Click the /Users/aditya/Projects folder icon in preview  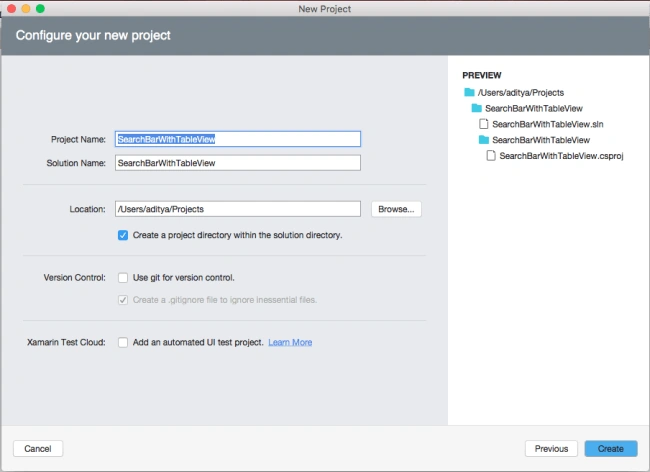[x=469, y=92]
